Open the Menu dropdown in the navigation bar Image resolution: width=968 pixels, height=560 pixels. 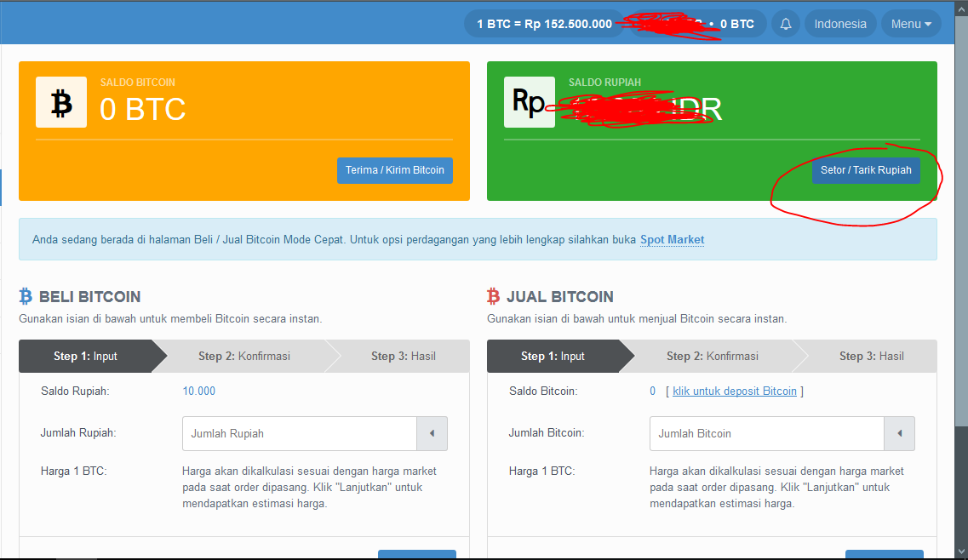tap(911, 23)
